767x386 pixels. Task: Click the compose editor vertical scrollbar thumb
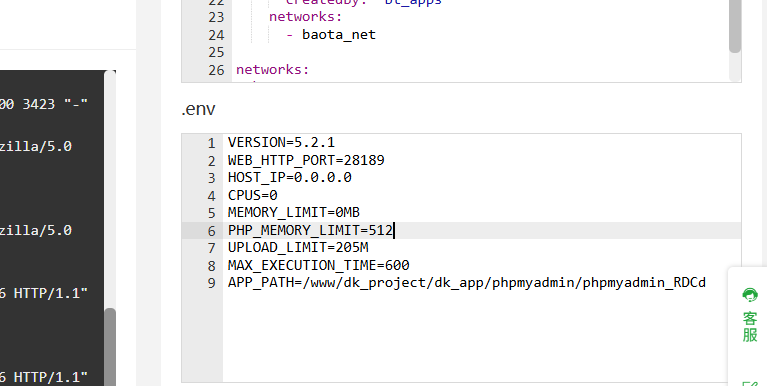(735, 25)
